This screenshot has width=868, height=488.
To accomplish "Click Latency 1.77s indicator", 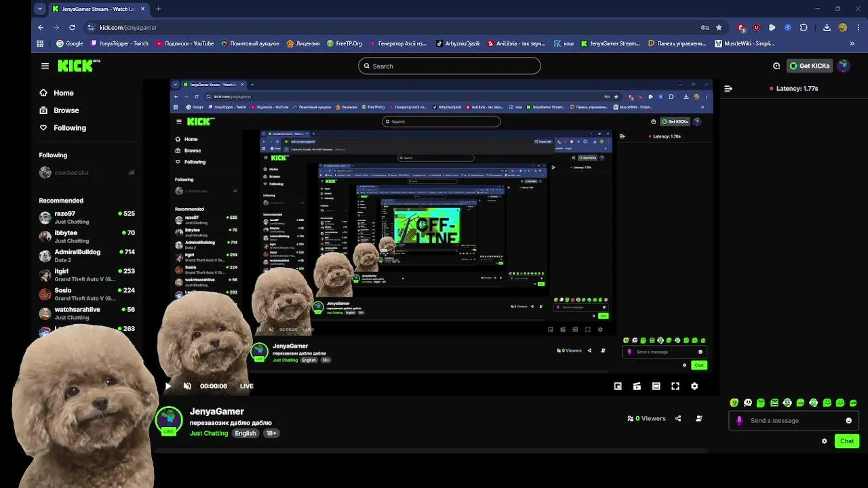I will tap(794, 88).
